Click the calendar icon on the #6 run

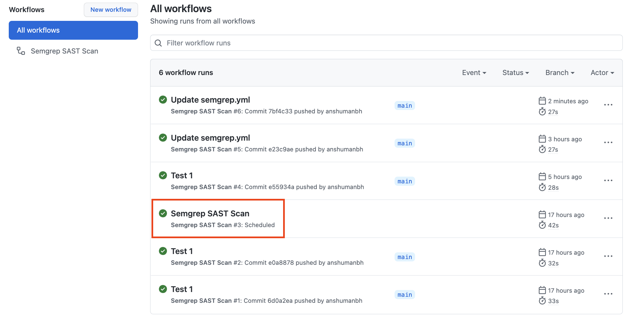click(x=542, y=100)
